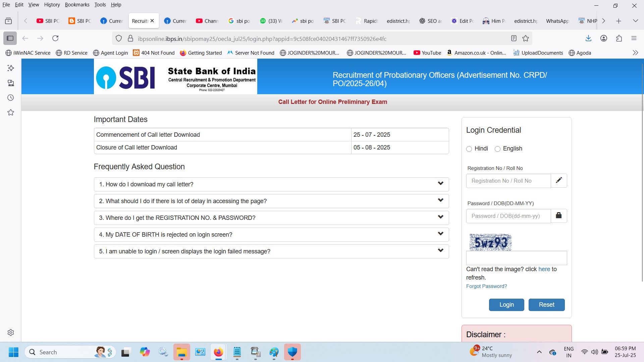Click the lock icon beside password field
This screenshot has width=644, height=362.
559,216
